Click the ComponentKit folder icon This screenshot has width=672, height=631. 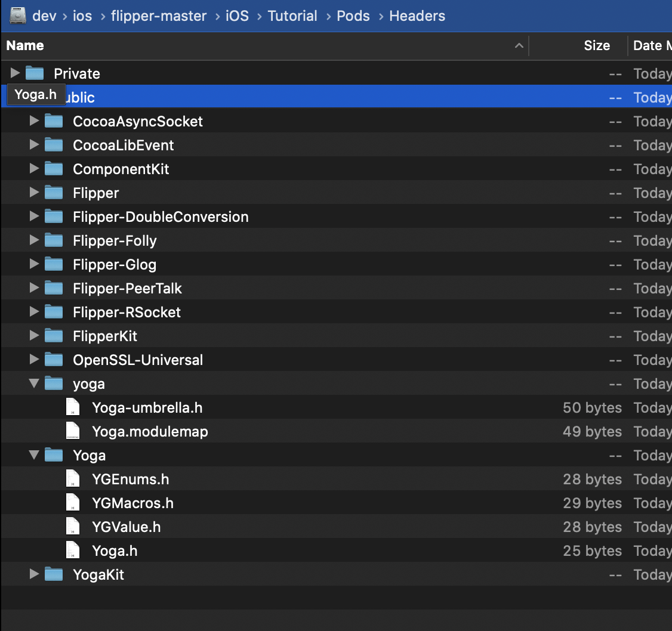point(54,169)
